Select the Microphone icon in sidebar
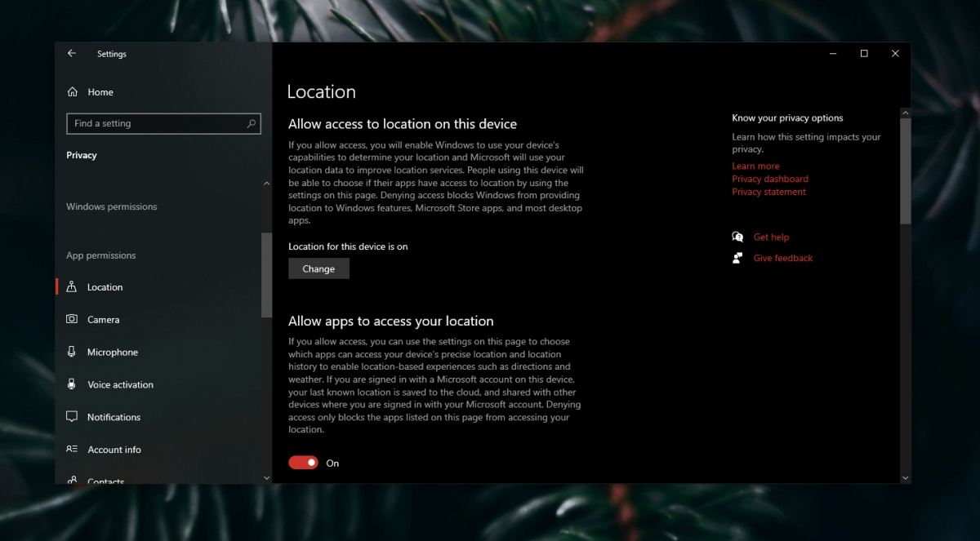 (x=72, y=352)
